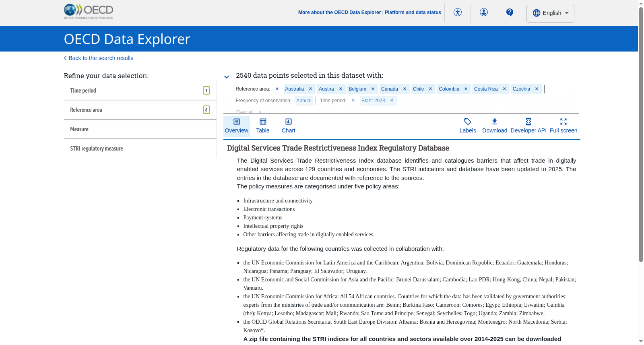Click the help question mark icon
This screenshot has height=345, width=644.
[x=510, y=12]
